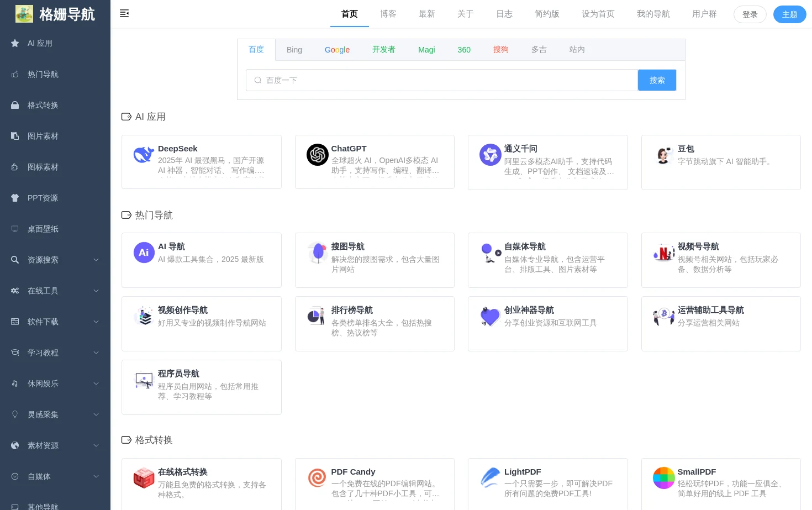Open the AI 导航 round icon
The image size is (812, 510).
(x=144, y=253)
